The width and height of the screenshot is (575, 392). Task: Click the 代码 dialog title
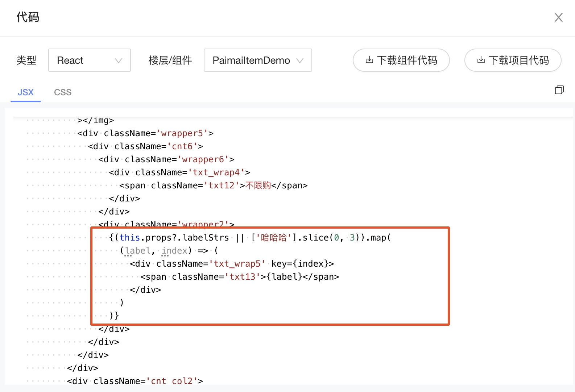click(28, 17)
